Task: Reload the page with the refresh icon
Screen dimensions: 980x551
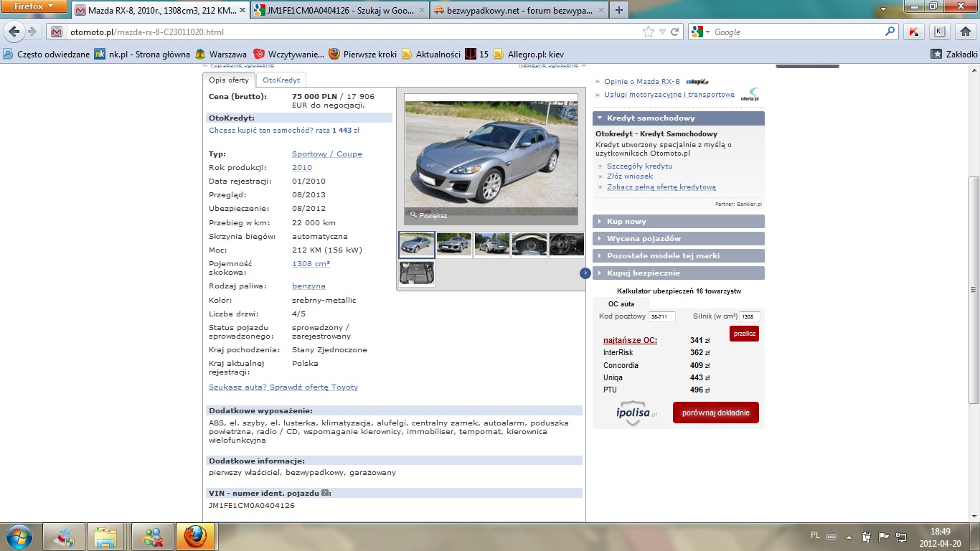Action: [674, 32]
